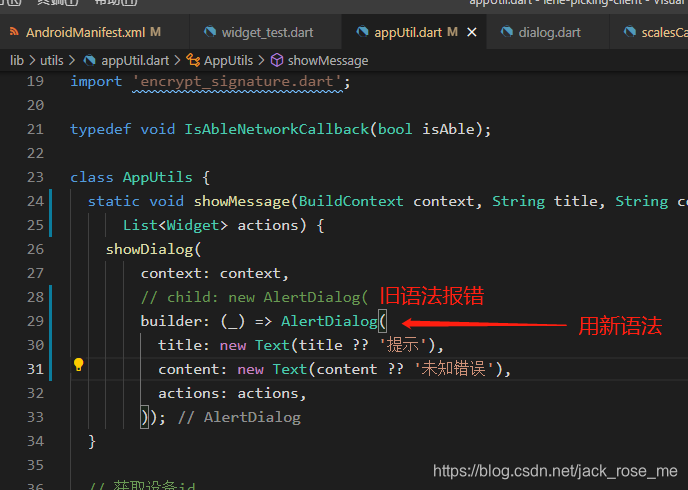Click line number 24 in the gutter
The image size is (688, 490).
tap(35, 201)
